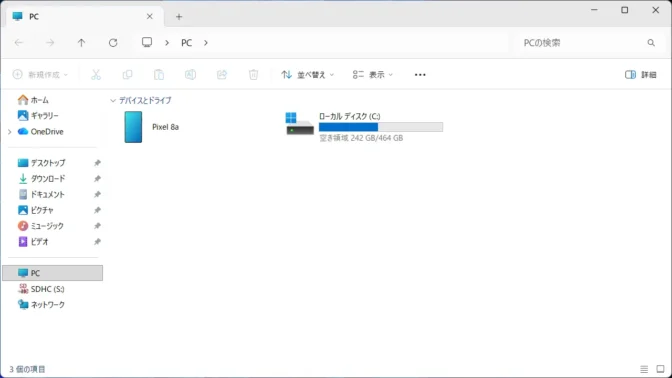Click the ローカル ディスク (C:) label
Viewport: 672px width, 378px height.
tap(350, 116)
